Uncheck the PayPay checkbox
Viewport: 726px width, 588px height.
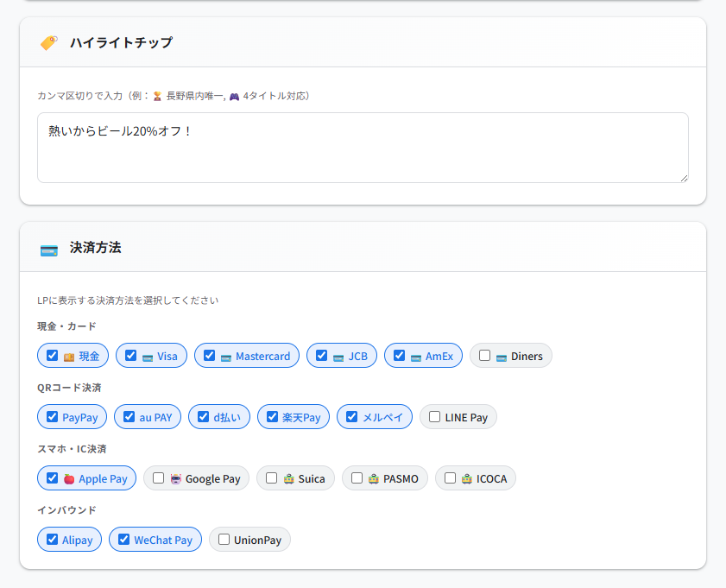coord(53,417)
